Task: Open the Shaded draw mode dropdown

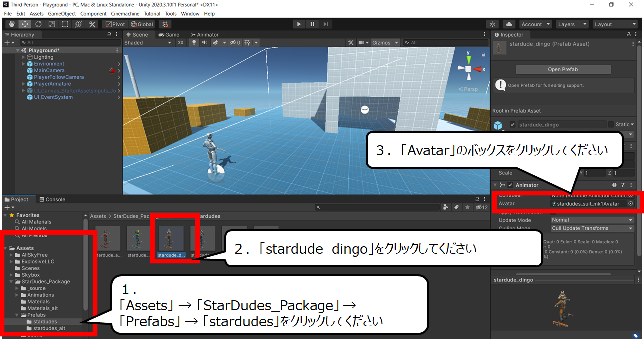Action: click(x=148, y=43)
